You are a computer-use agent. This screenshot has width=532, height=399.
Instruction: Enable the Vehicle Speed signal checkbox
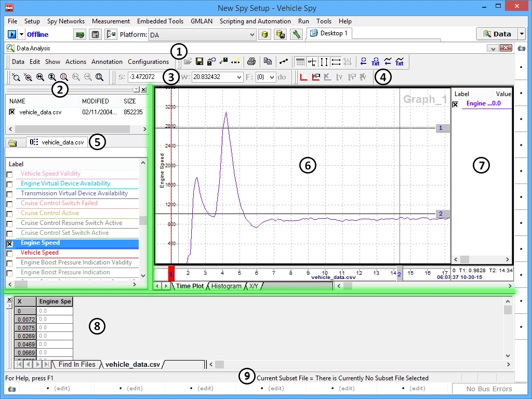point(9,253)
